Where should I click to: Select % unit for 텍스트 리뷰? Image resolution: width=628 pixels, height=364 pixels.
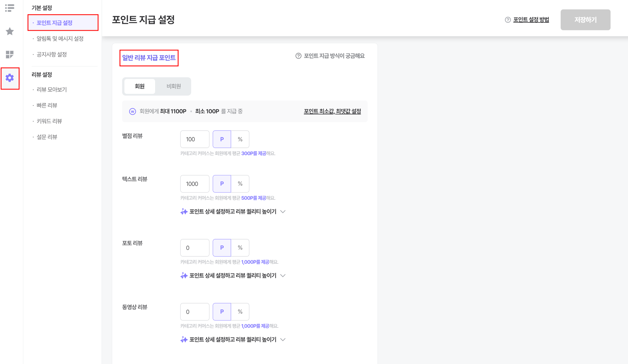coord(240,184)
